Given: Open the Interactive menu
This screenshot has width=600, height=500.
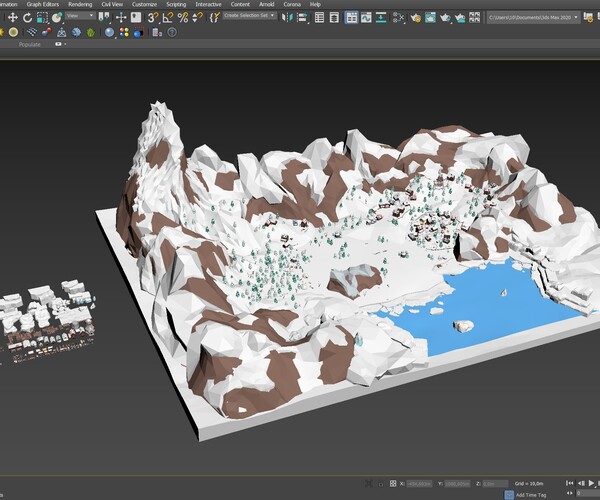Looking at the screenshot, I should [208, 5].
